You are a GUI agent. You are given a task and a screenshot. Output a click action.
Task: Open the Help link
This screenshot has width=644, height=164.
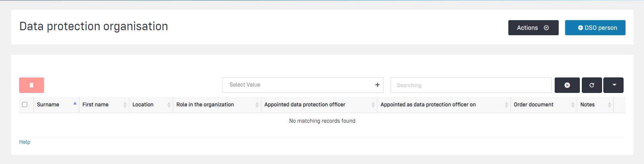25,142
